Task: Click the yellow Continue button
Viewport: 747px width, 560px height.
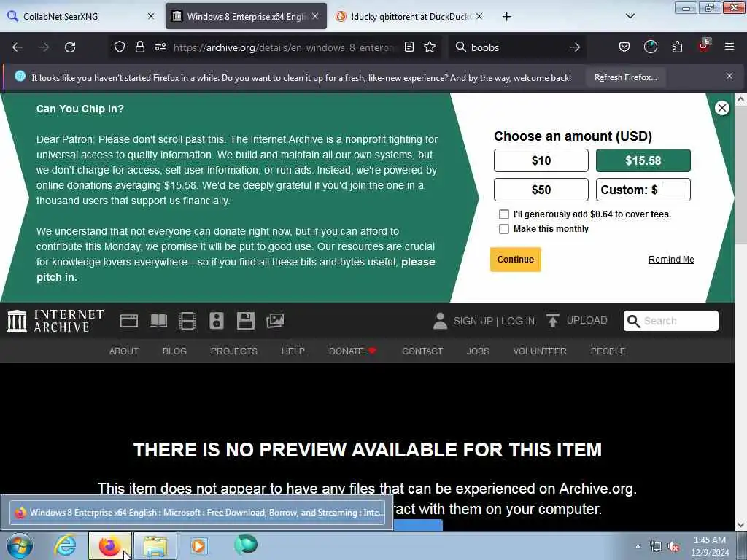Action: click(x=516, y=260)
